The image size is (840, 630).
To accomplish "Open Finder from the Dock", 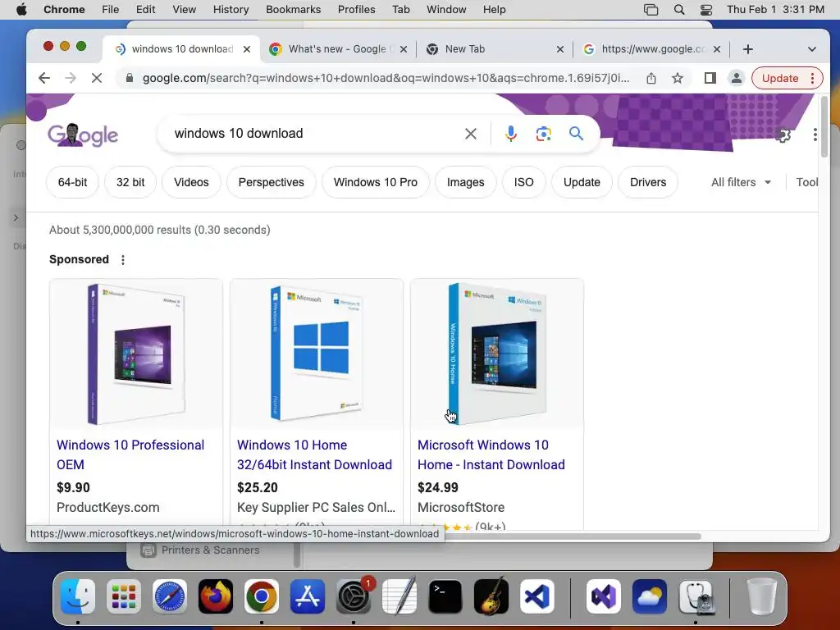I will [x=78, y=596].
